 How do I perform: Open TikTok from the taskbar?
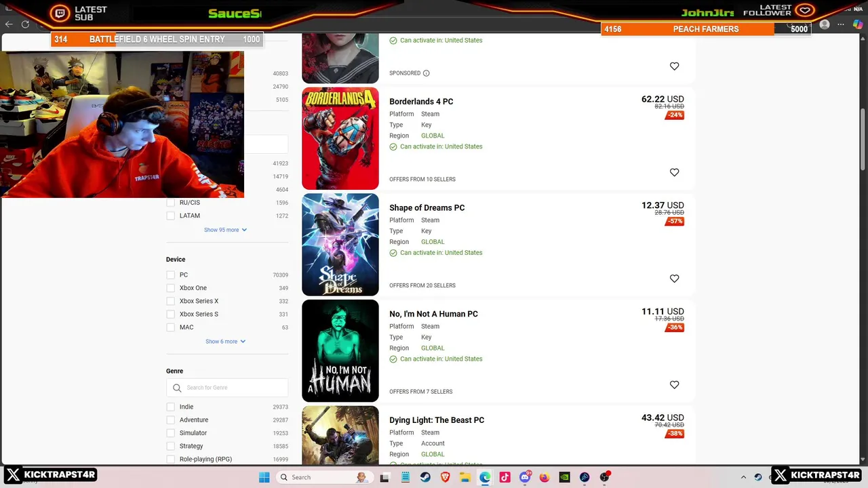[x=505, y=477]
